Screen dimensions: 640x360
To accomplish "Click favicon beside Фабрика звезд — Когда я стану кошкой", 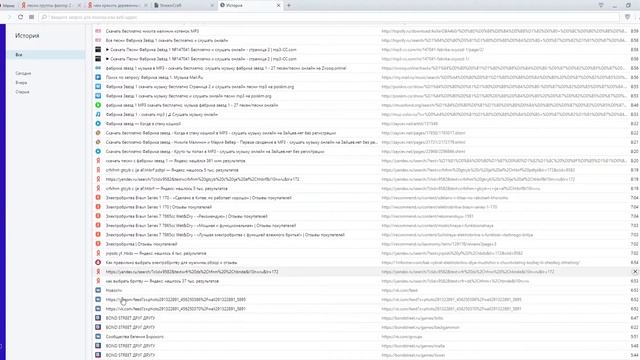I will click(x=98, y=124).
